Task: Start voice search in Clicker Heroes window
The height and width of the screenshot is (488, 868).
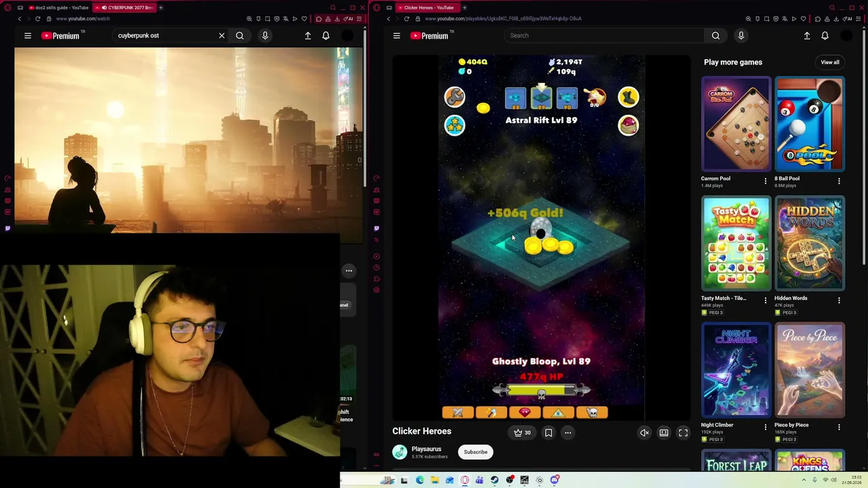Action: pos(741,36)
